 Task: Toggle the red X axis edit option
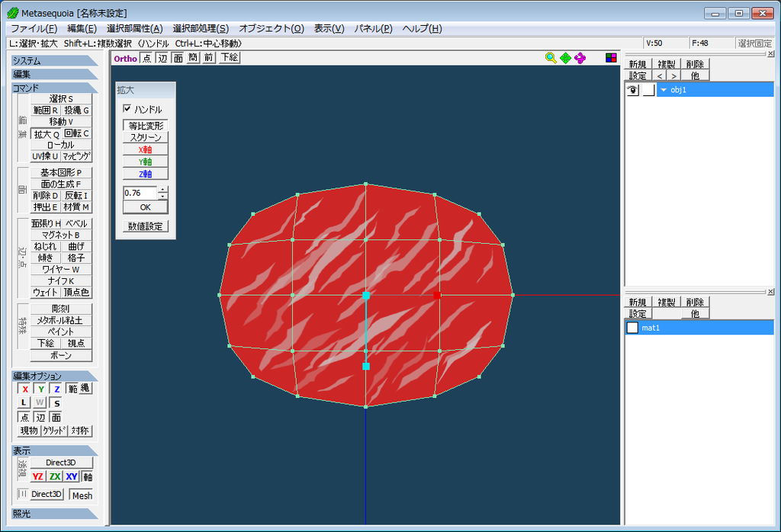(25, 389)
